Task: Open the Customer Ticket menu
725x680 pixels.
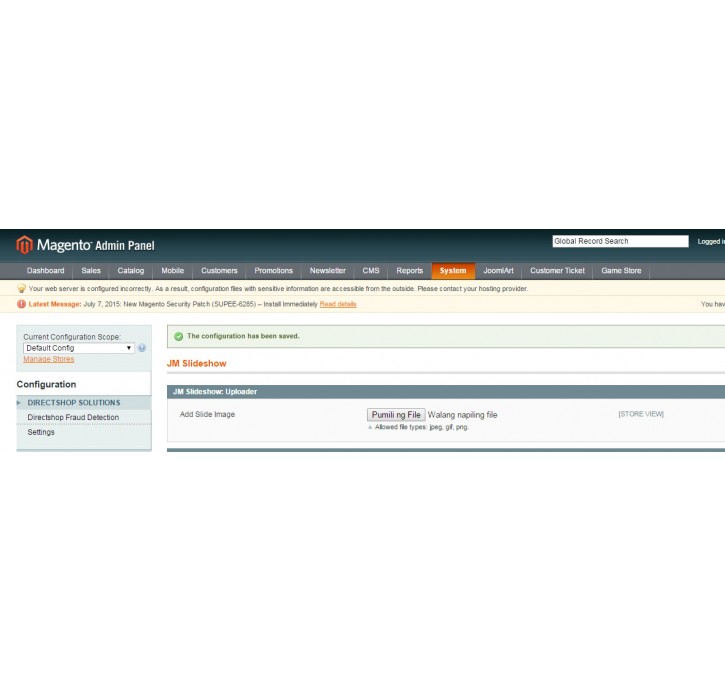Action: pos(557,271)
